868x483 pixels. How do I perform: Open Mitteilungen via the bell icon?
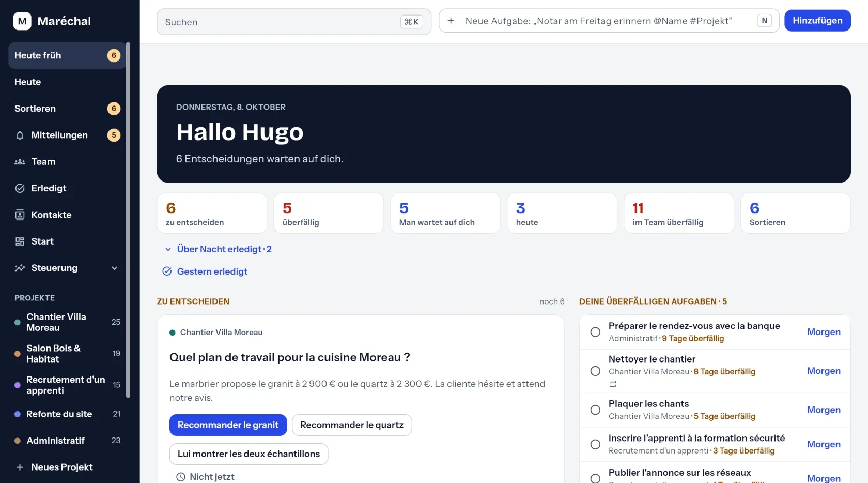[20, 135]
